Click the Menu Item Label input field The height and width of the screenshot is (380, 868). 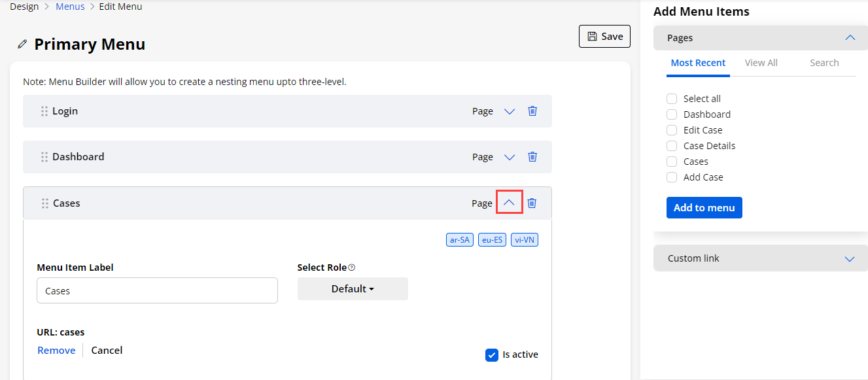point(157,291)
